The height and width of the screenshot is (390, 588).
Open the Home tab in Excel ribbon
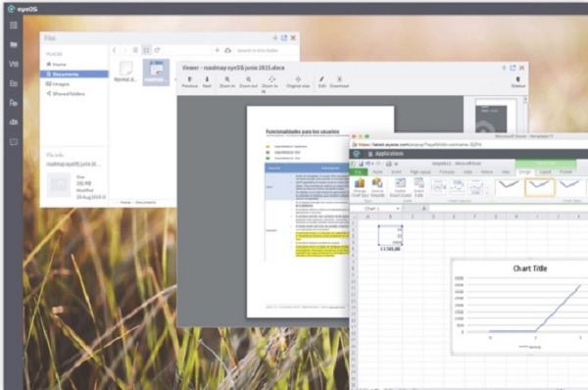click(x=377, y=171)
